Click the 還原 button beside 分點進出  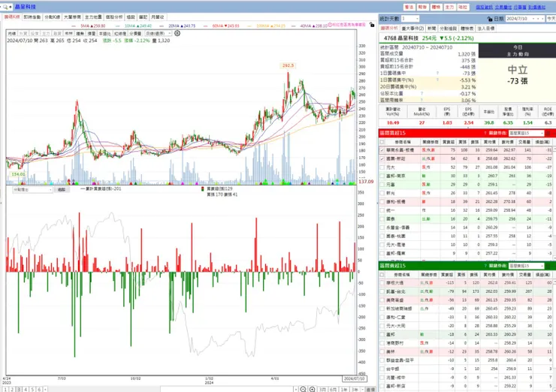pyautogui.click(x=62, y=190)
